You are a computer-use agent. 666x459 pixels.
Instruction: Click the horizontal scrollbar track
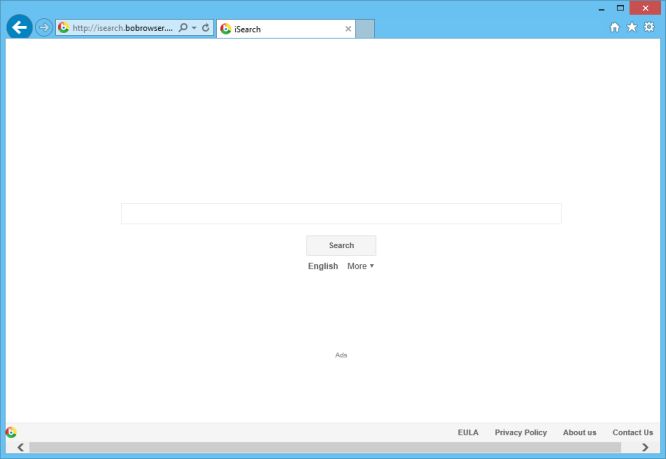pyautogui.click(x=325, y=447)
